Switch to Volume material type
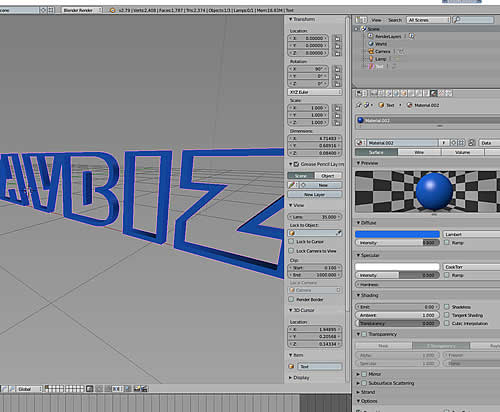This screenshot has height=412, width=500. [463, 152]
